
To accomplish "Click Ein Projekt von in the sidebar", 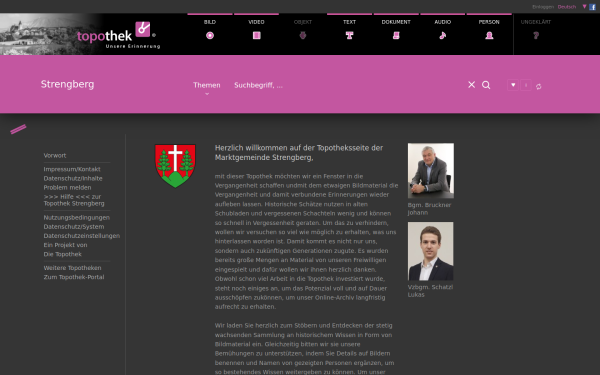I will pos(65,245).
